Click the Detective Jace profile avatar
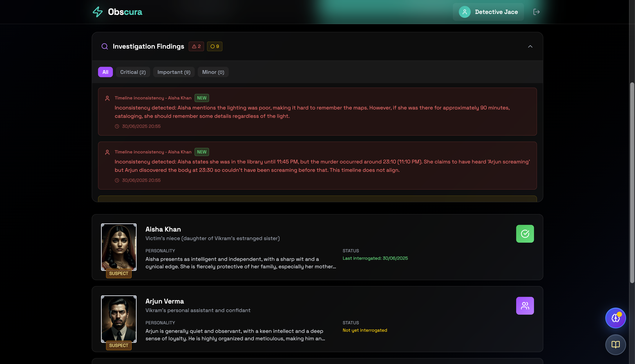Image resolution: width=635 pixels, height=364 pixels. [x=465, y=12]
